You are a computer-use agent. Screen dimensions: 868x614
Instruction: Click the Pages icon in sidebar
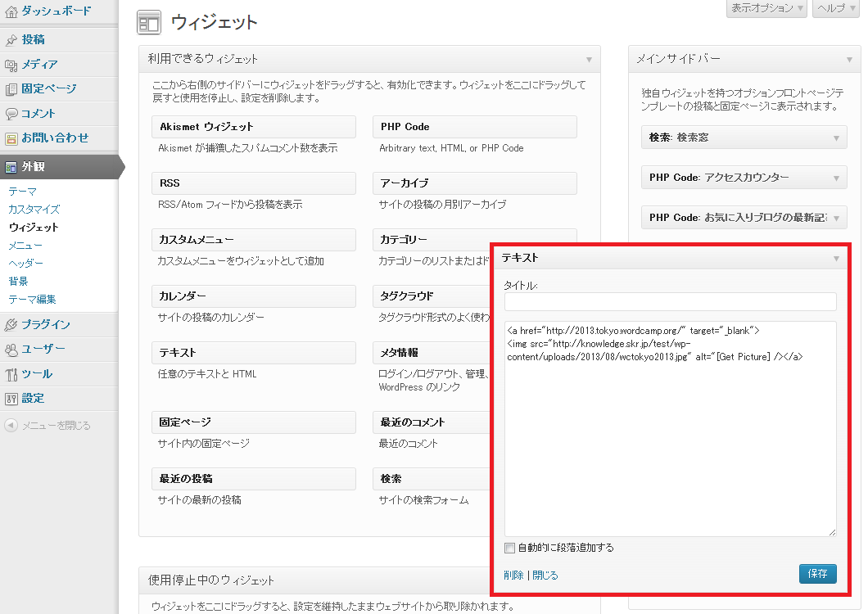tap(11, 88)
